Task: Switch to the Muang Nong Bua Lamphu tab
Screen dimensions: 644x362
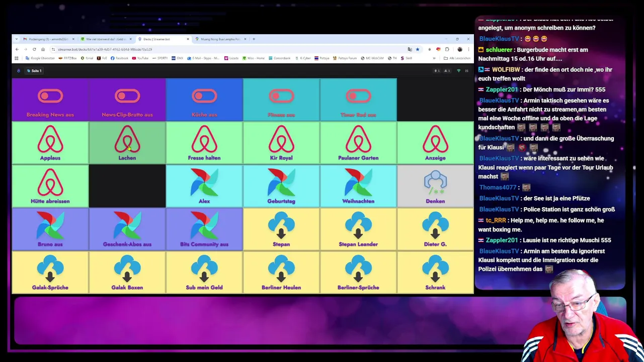Action: point(220,39)
